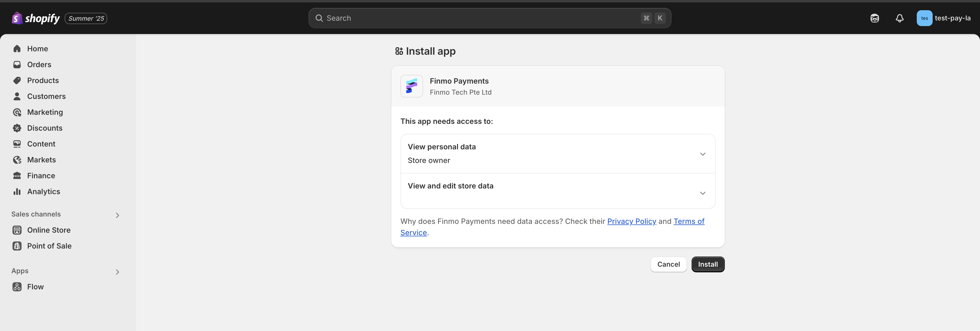Click the Marketing target icon
This screenshot has width=980, height=331.
pos(17,113)
